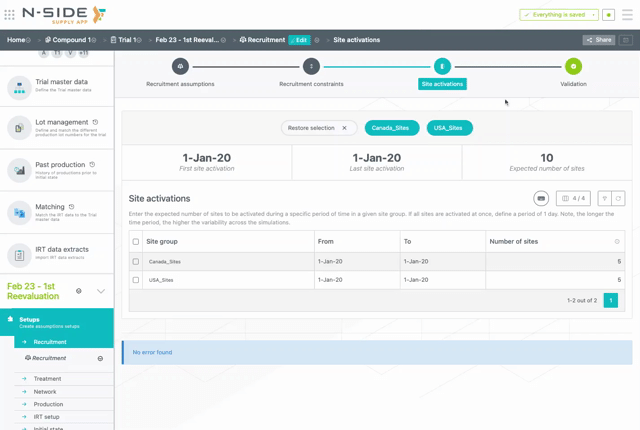Check the USA_Sites row checkbox
The width and height of the screenshot is (640, 430).
tap(136, 280)
